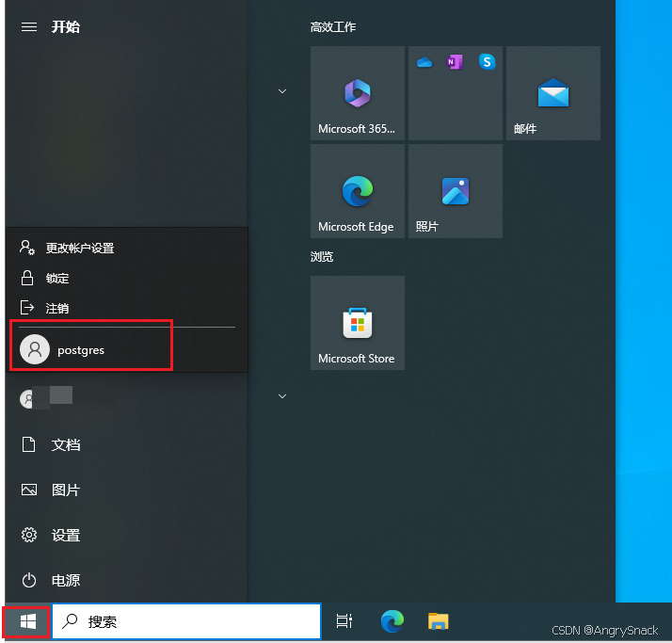Choose 锁定 to lock the account
The height and width of the screenshot is (643, 672).
(127, 279)
